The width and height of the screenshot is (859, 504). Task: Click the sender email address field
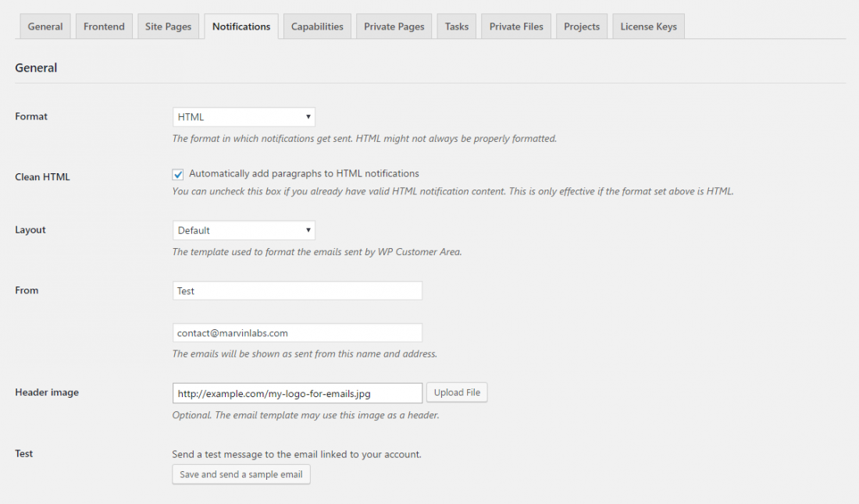pyautogui.click(x=297, y=332)
